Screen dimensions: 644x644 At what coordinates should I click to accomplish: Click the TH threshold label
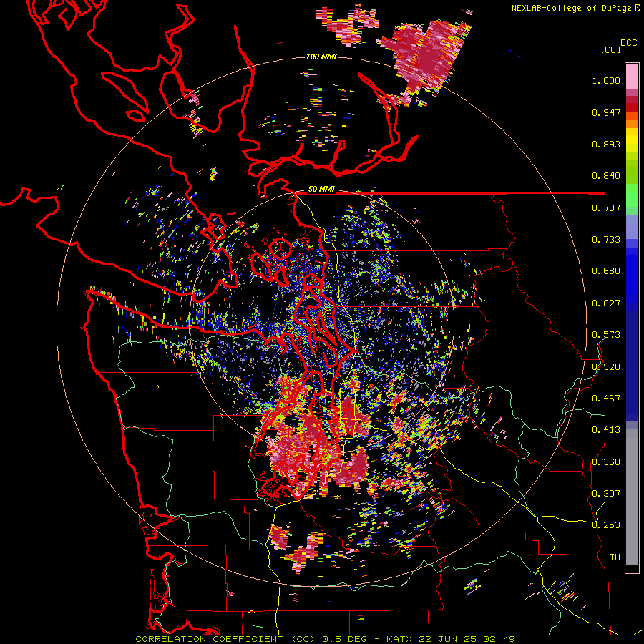coord(615,557)
